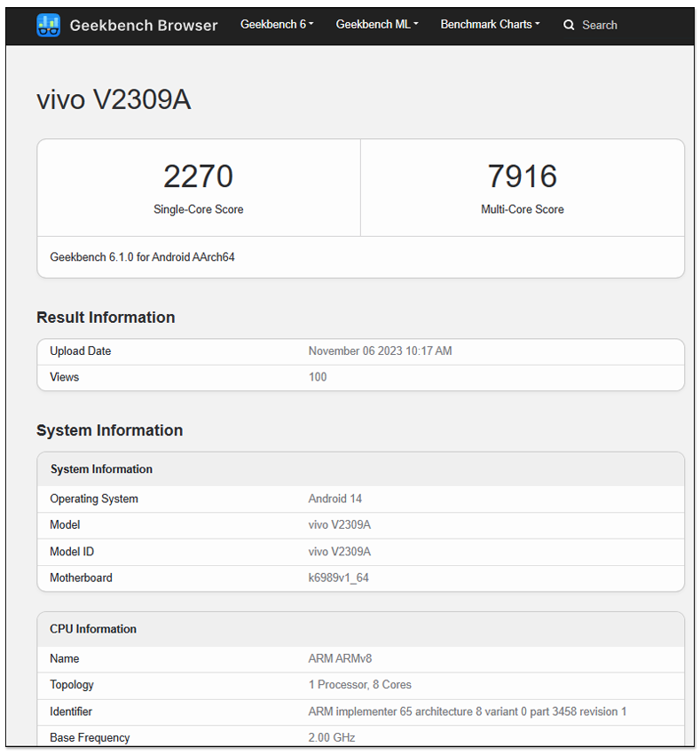
Task: Click the 2.00 GHz value
Action: pos(332,737)
